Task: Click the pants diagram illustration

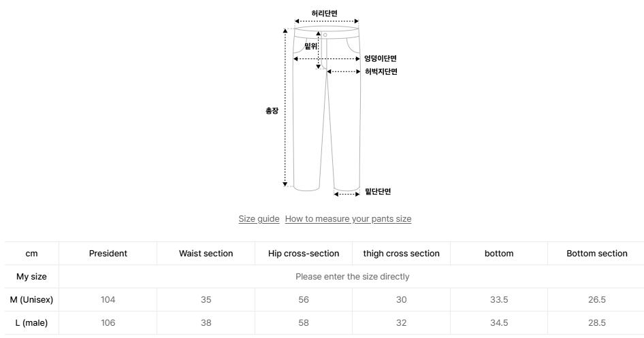Action: tap(326, 109)
